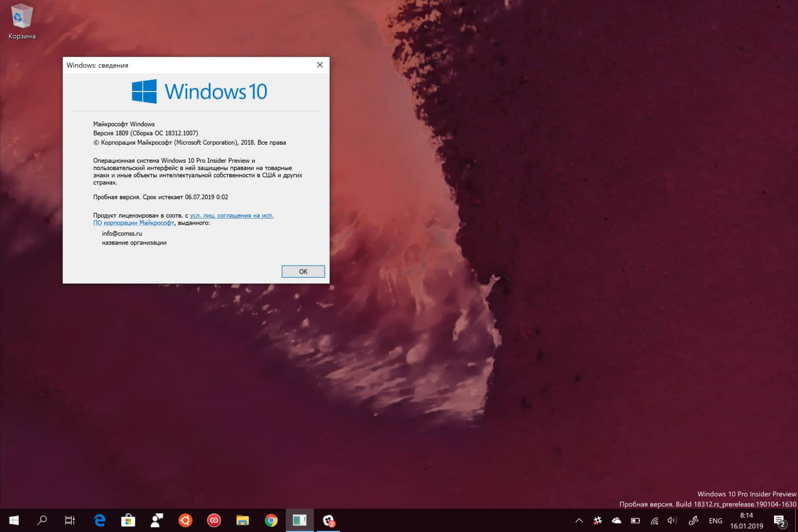Open the Feedback Hub with two notifications

coord(328,520)
